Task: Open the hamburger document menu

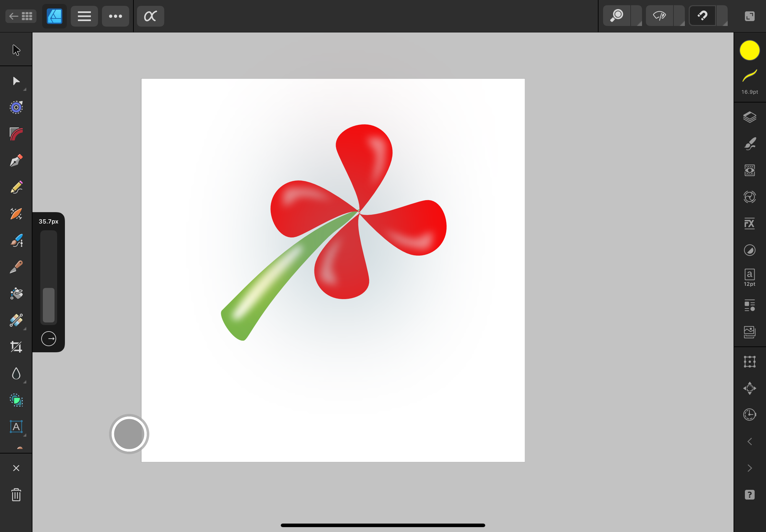Action: pyautogui.click(x=84, y=16)
